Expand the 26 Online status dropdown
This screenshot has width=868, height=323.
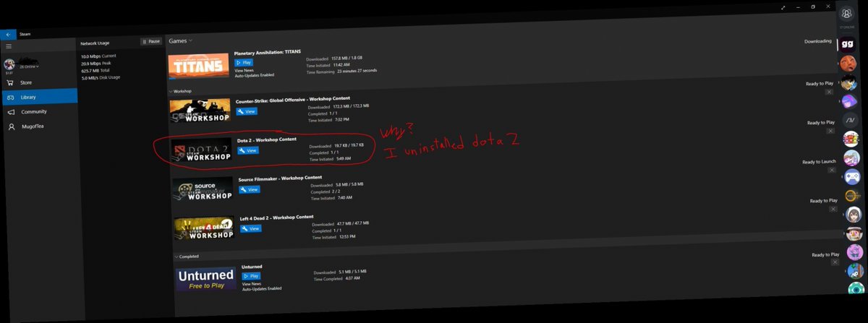point(30,66)
